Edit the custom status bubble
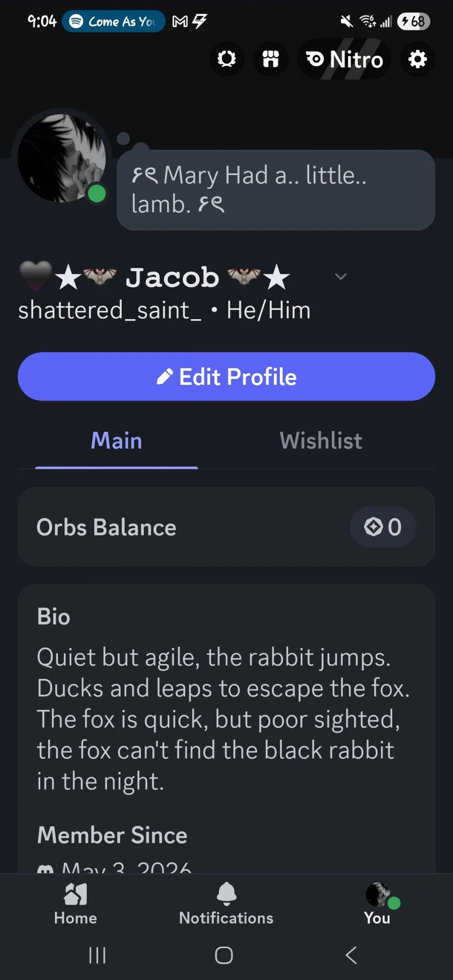 pos(276,190)
